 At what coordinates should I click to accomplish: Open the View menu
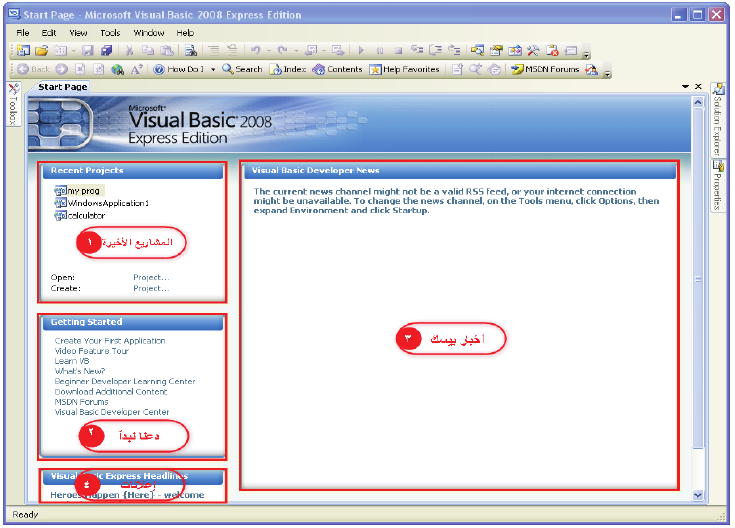tap(78, 33)
